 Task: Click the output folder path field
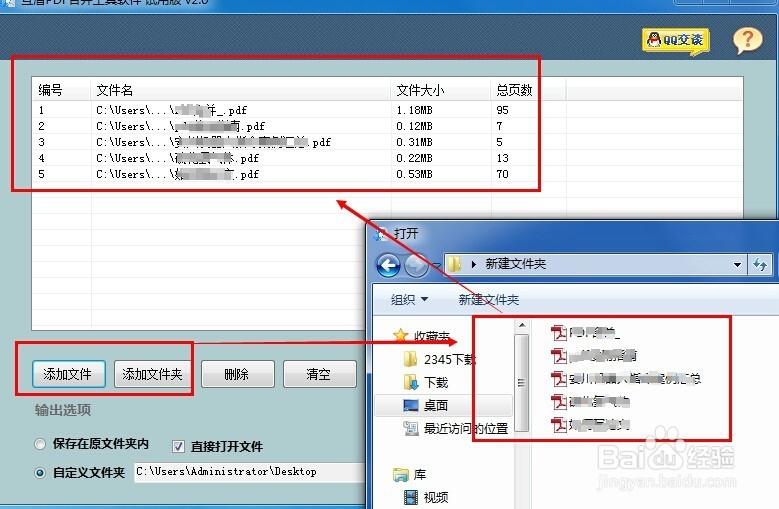250,472
